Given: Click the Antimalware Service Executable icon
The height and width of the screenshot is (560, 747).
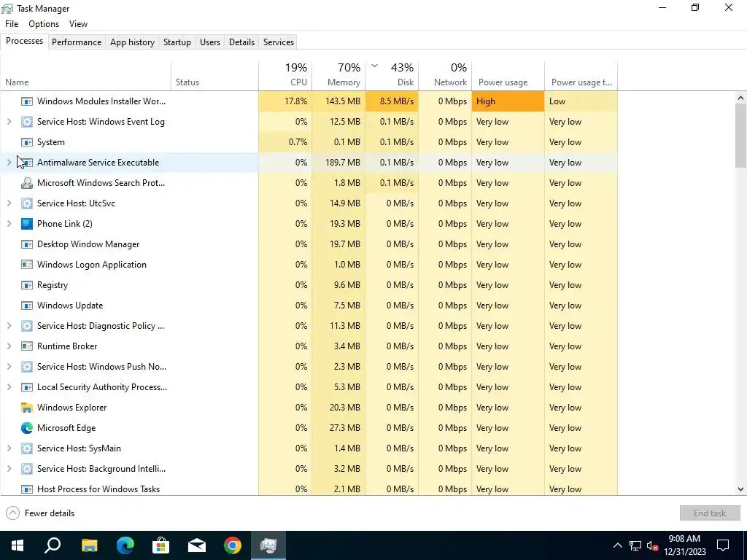Looking at the screenshot, I should pyautogui.click(x=27, y=163).
